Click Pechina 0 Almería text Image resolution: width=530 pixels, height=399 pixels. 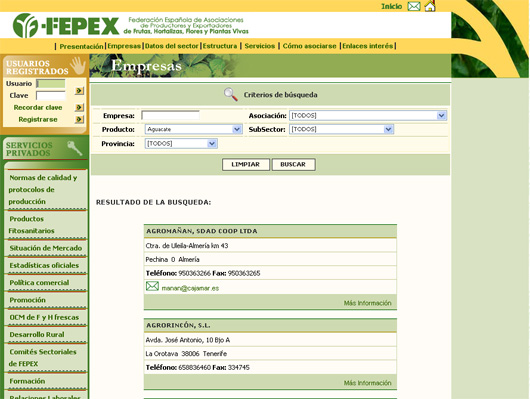(172, 260)
